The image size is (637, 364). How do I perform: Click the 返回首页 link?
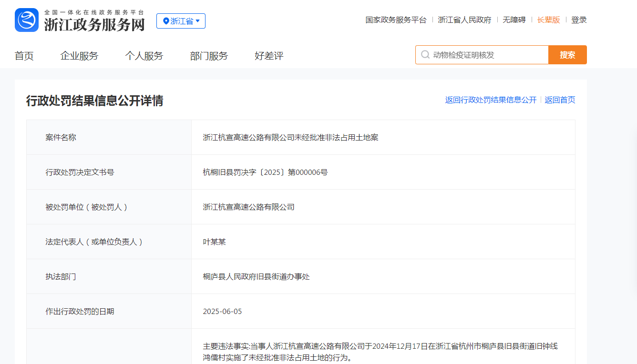tap(560, 100)
